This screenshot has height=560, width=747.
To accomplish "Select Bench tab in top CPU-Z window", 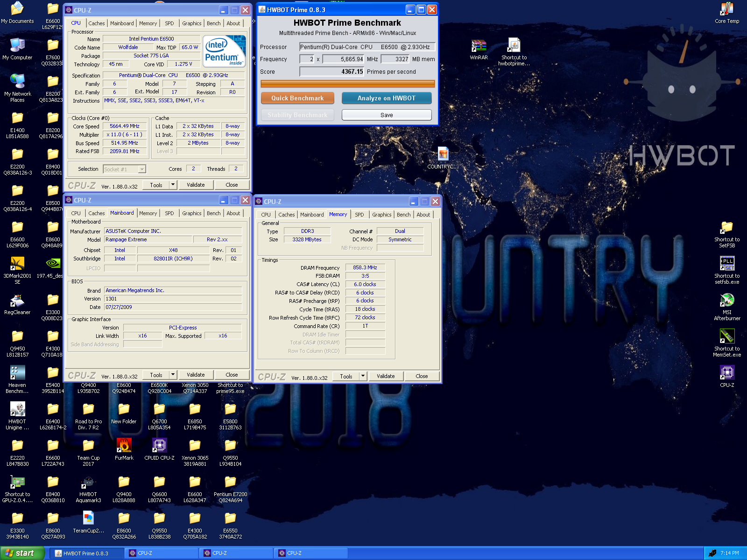I will coord(214,23).
